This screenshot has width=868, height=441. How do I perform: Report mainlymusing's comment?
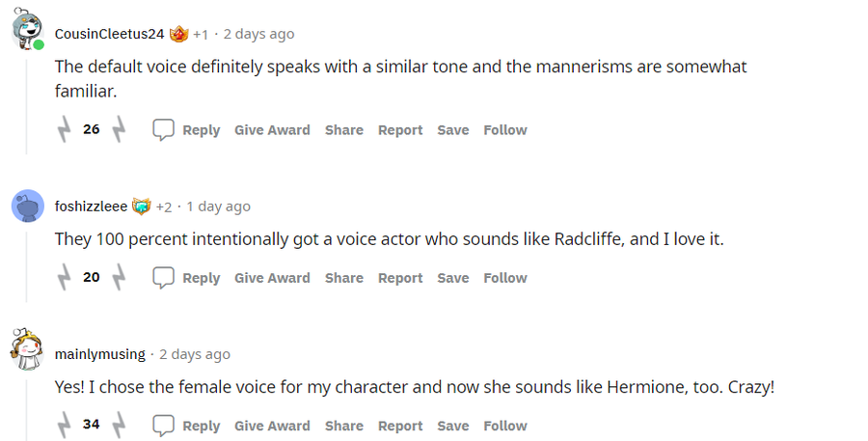[x=400, y=425]
